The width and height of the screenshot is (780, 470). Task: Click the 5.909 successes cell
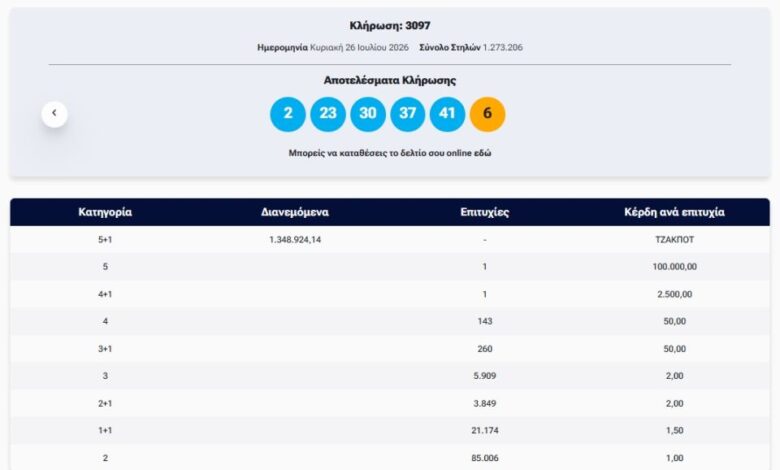click(x=485, y=376)
